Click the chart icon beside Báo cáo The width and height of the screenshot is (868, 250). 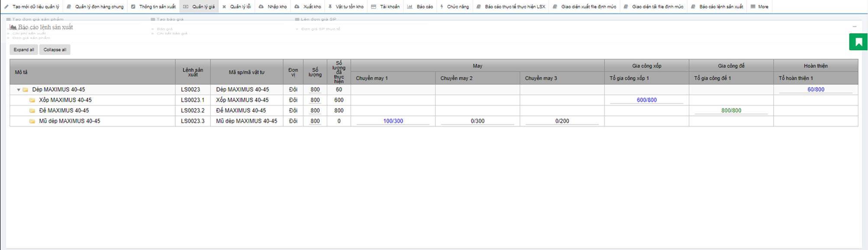[x=410, y=7]
